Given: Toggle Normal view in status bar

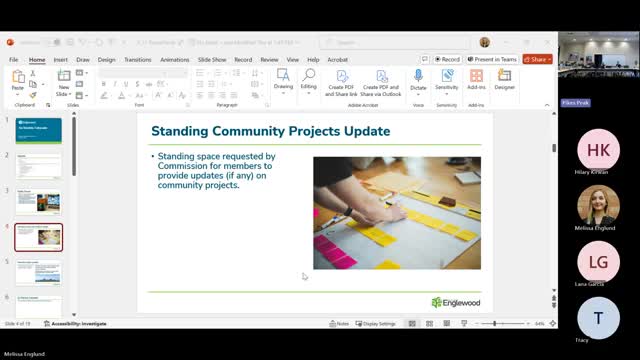Looking at the screenshot, I should 412,324.
